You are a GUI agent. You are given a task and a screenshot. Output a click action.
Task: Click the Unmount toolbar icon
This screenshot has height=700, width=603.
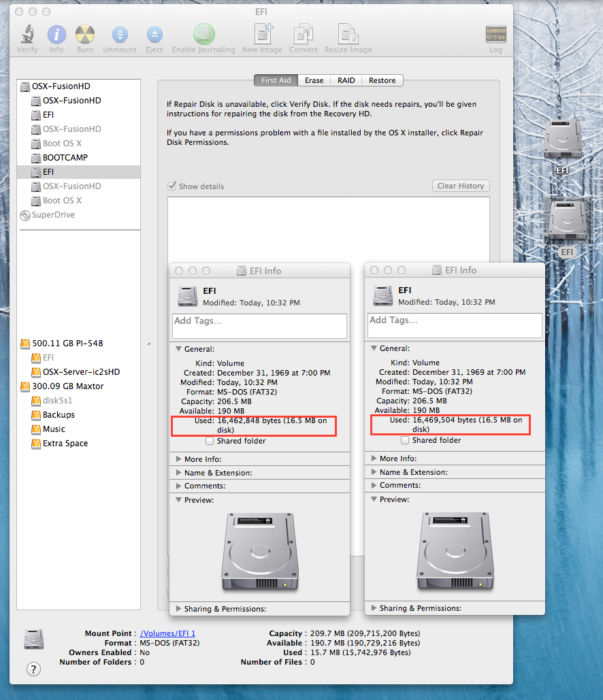tap(120, 35)
